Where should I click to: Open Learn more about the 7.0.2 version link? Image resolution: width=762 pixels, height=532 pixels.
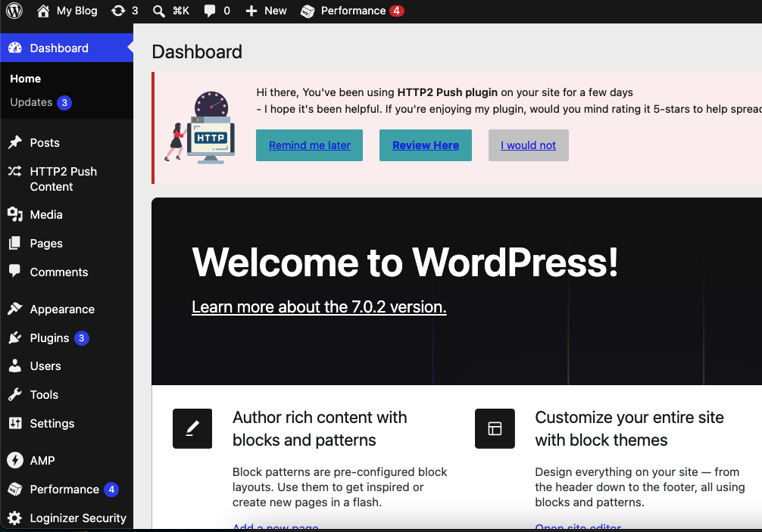pyautogui.click(x=319, y=306)
